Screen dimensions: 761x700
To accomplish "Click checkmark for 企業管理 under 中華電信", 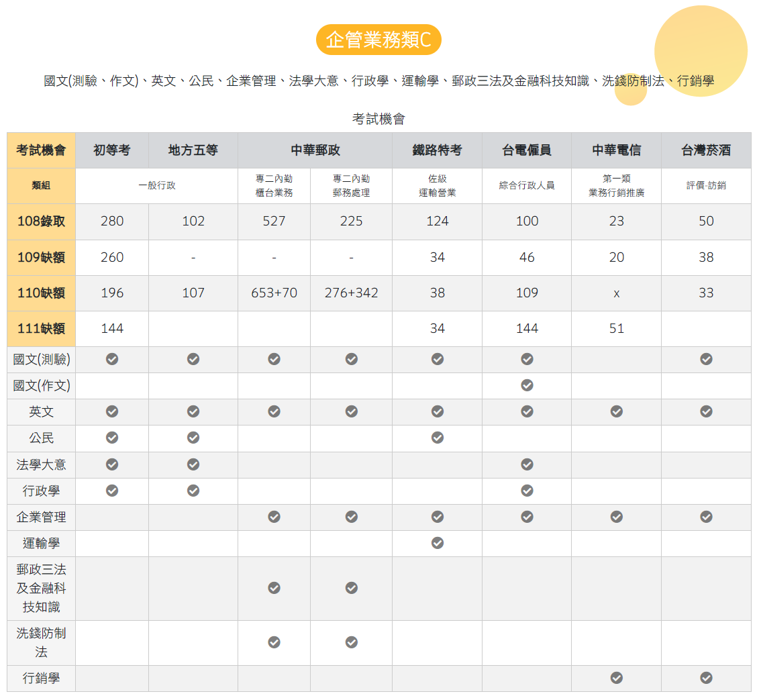I will pos(616,517).
